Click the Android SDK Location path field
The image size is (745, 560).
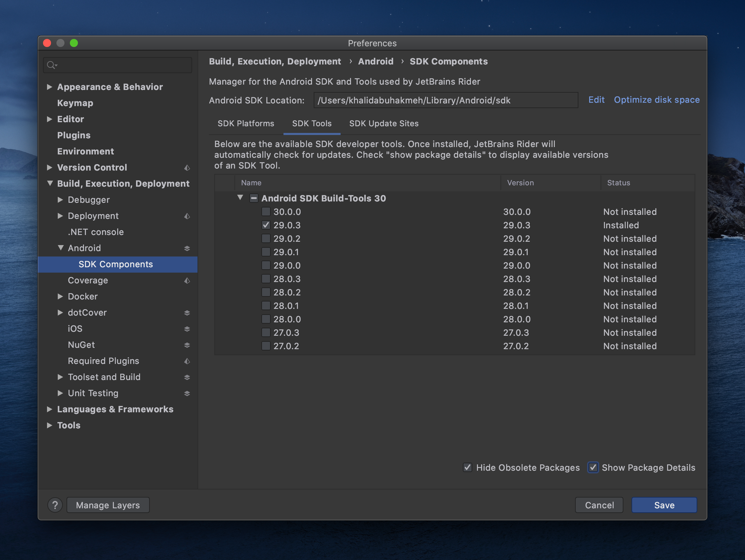(446, 100)
